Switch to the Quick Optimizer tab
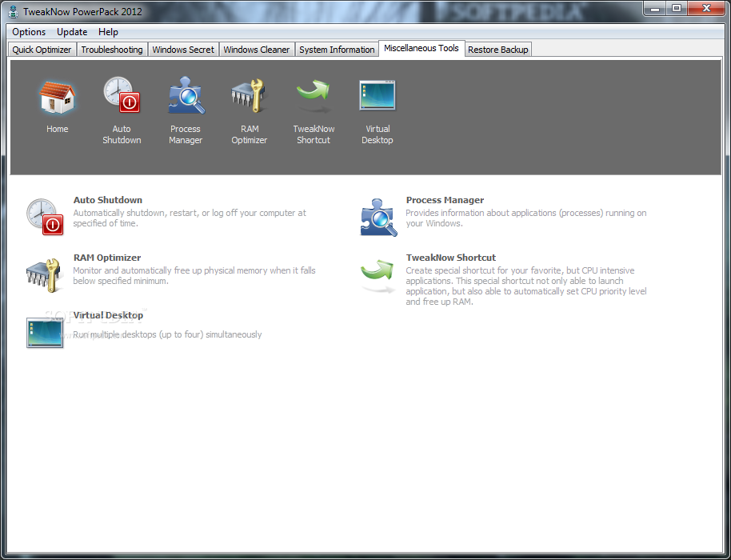 coord(42,50)
